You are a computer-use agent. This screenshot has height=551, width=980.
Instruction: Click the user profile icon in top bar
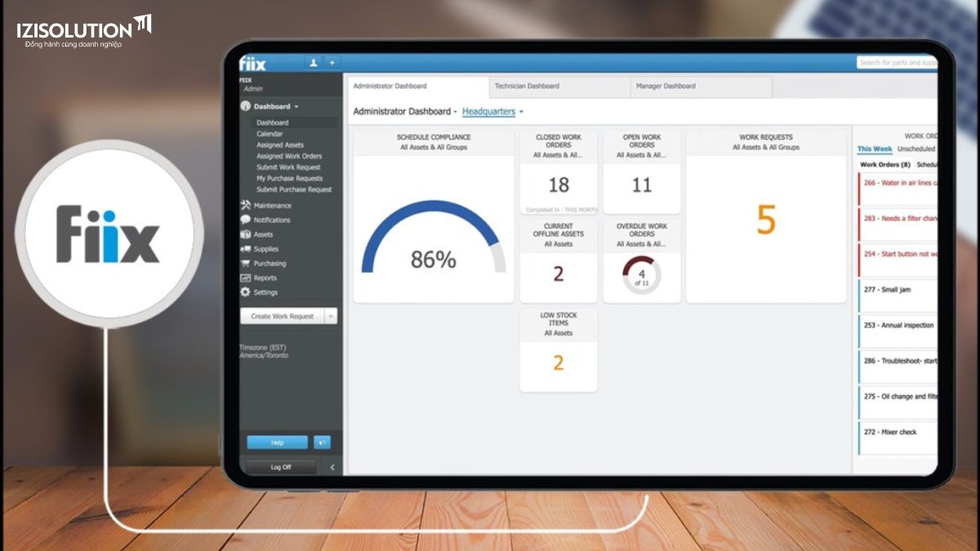coord(314,63)
